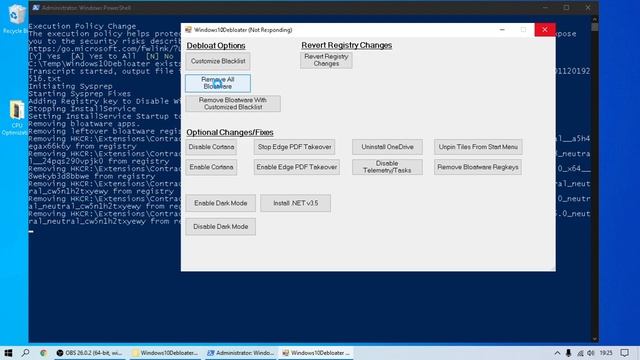640x360 pixels.
Task: Click the PowerShell window scrollbar
Action: click(x=595, y=27)
